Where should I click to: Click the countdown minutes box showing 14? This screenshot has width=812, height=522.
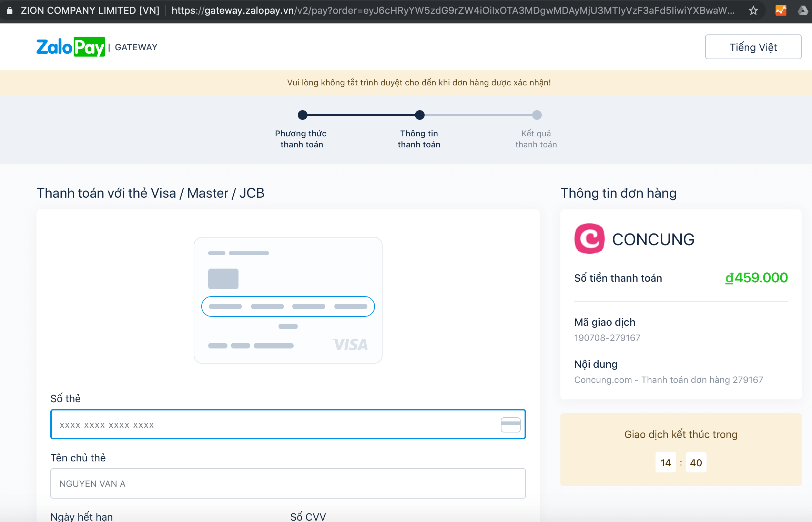point(666,462)
